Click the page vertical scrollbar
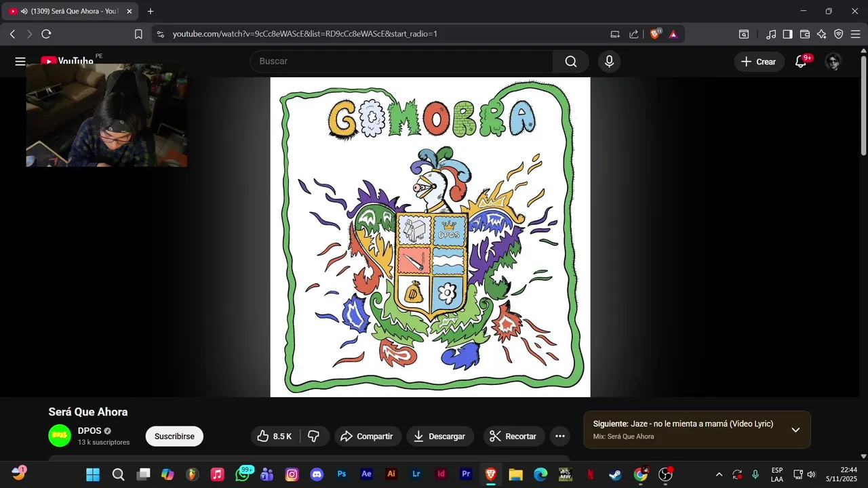The width and height of the screenshot is (868, 488). pos(863,106)
